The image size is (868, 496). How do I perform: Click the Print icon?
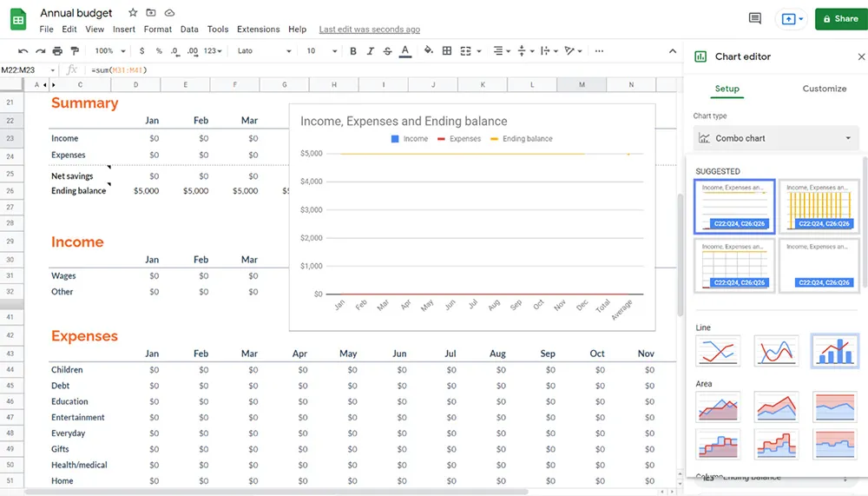tap(57, 51)
